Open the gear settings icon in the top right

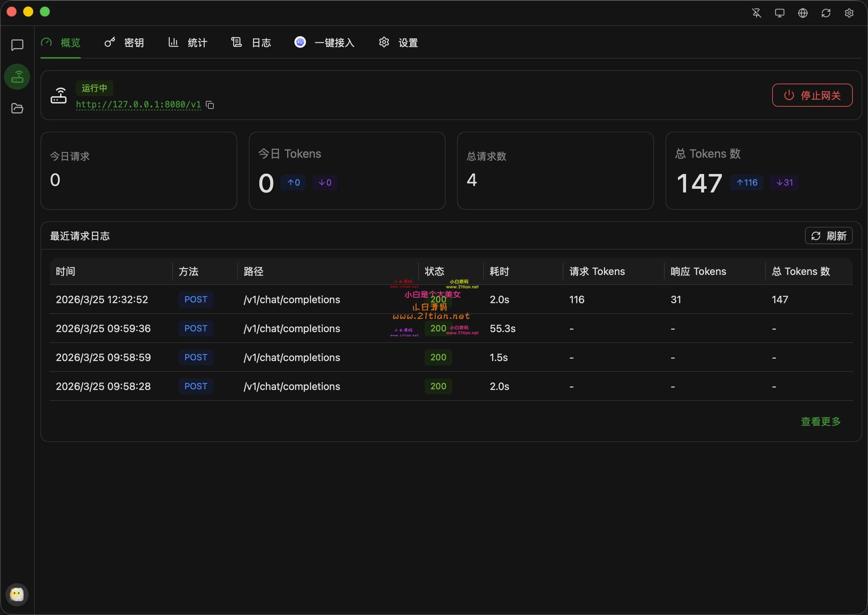pos(849,13)
